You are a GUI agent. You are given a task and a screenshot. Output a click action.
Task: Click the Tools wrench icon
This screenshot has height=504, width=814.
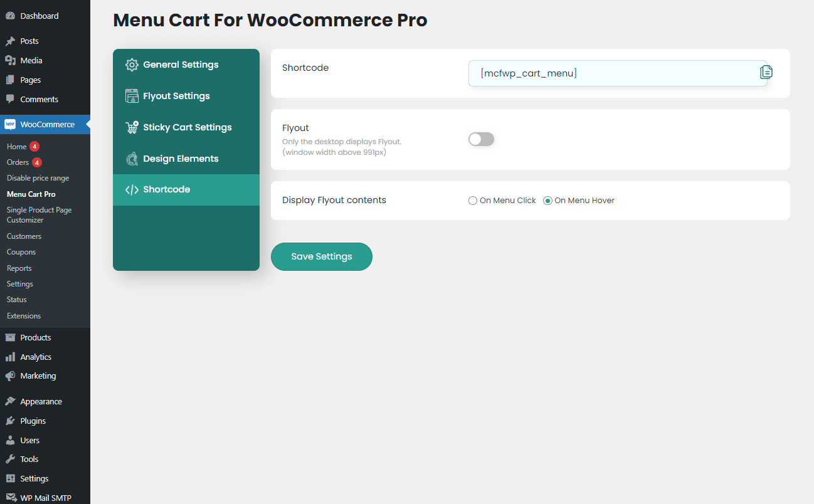[x=10, y=459]
